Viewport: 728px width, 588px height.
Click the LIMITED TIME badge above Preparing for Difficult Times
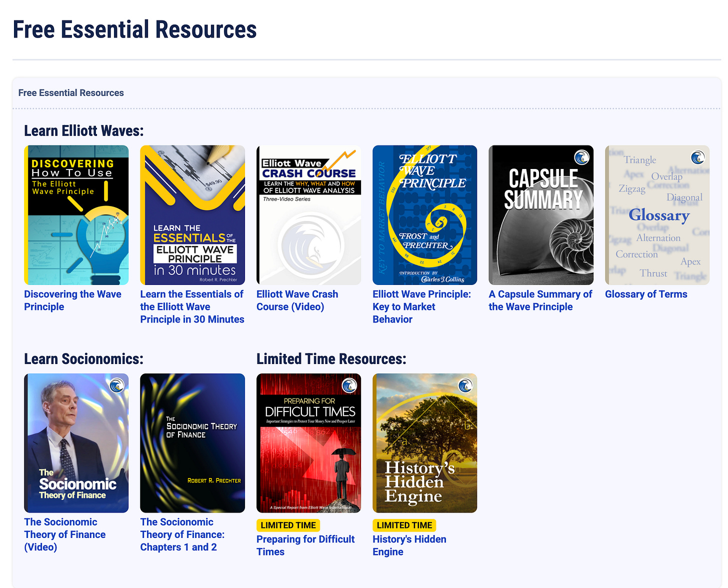(288, 525)
